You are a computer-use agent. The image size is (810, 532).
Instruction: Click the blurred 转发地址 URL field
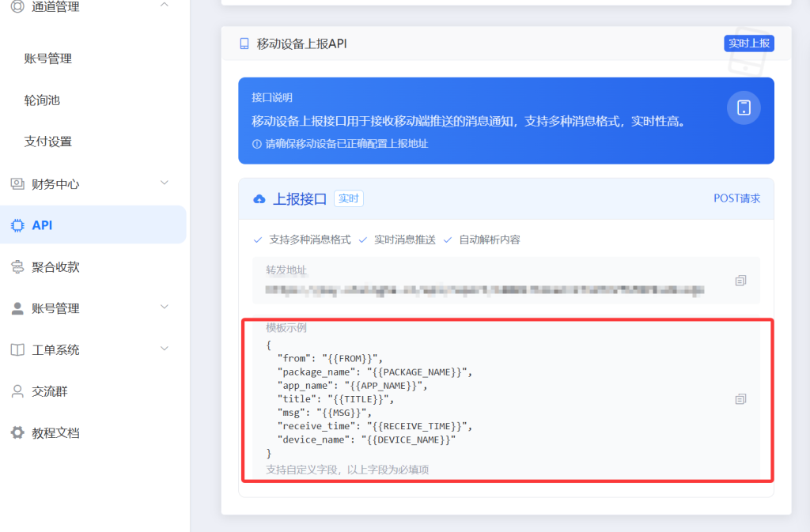point(484,290)
